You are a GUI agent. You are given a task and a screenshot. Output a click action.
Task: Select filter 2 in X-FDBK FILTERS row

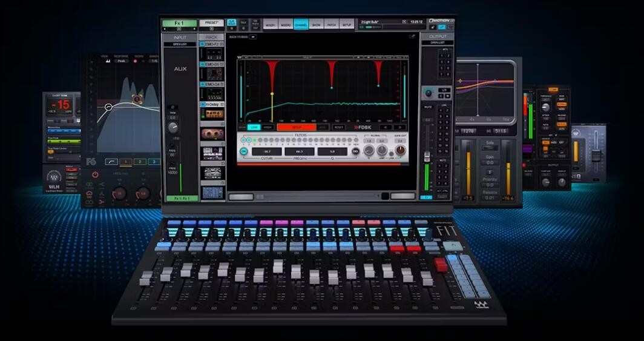[249, 140]
